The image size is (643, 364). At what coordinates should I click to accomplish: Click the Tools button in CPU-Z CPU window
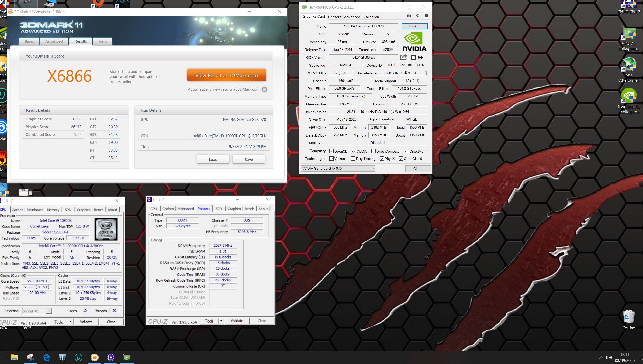[59, 322]
